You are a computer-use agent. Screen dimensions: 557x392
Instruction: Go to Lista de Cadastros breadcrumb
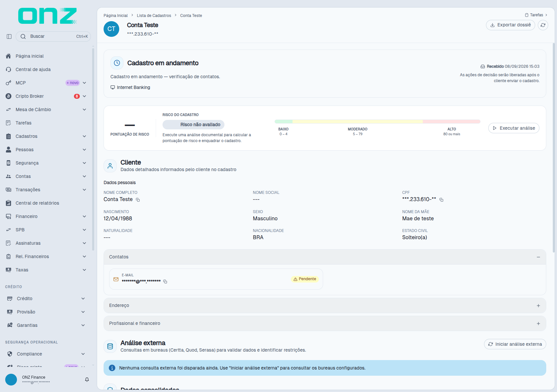pyautogui.click(x=154, y=16)
